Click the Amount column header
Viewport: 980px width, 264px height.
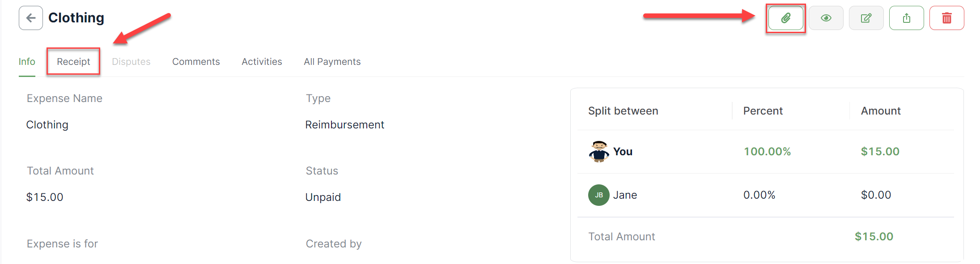[x=881, y=111]
